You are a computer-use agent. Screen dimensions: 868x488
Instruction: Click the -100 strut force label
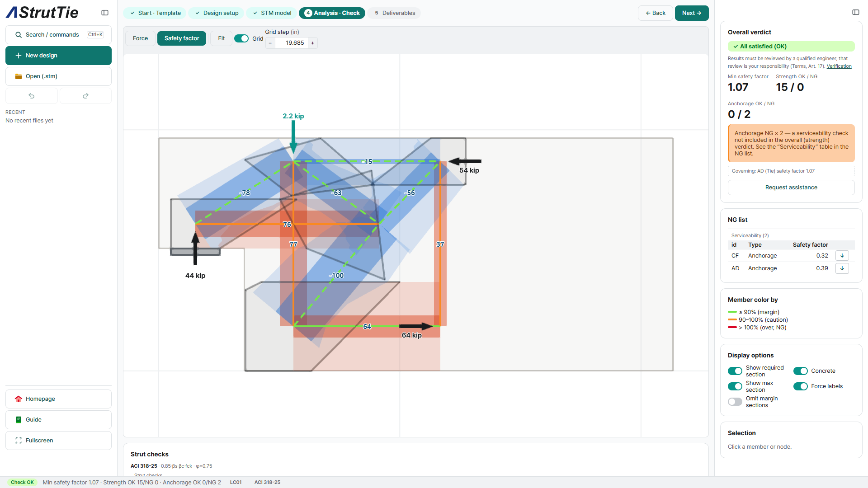(x=336, y=276)
